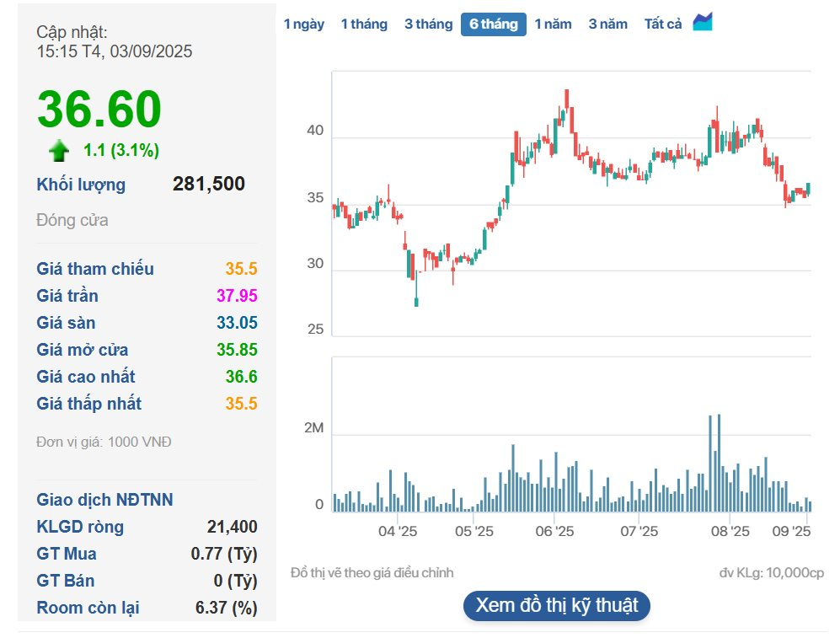This screenshot has height=638, width=840.
Task: Click the Xem đồ thị kỹ thuật button
Action: point(557,605)
